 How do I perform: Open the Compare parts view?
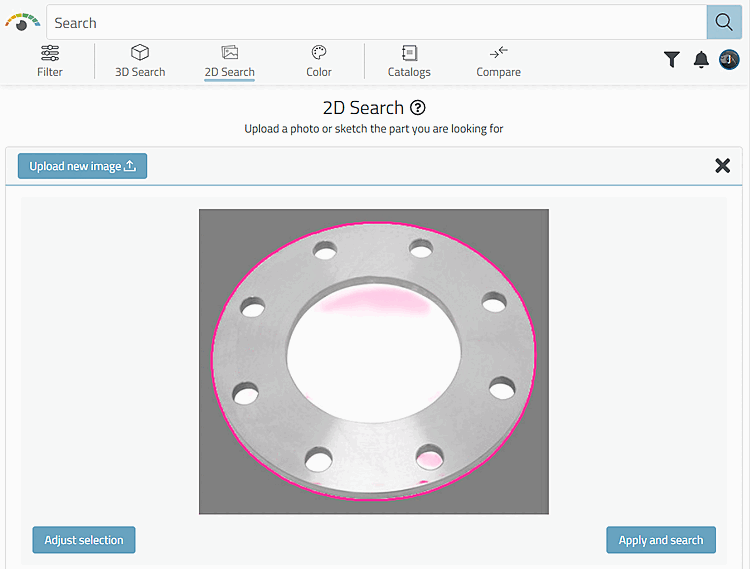498,61
